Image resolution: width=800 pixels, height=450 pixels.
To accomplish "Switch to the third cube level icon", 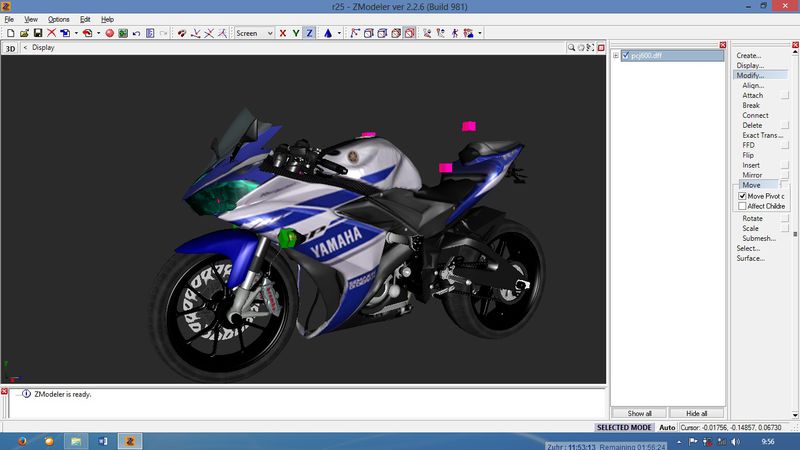I will (396, 33).
